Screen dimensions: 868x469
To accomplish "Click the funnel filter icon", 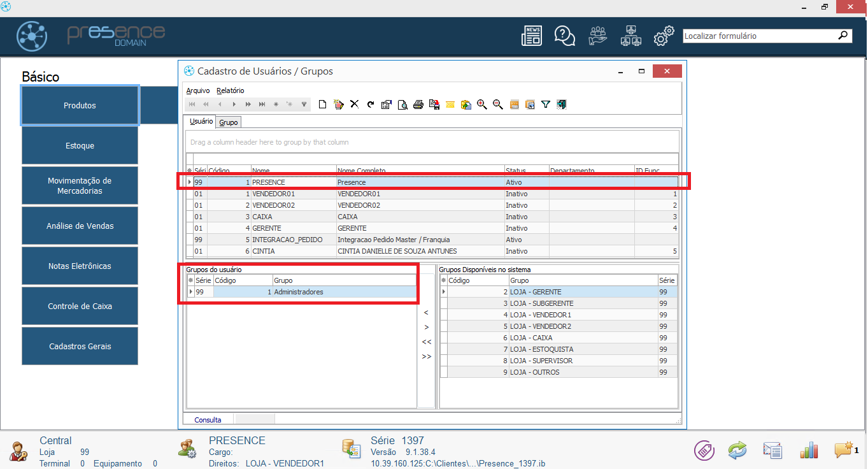I will tap(546, 105).
